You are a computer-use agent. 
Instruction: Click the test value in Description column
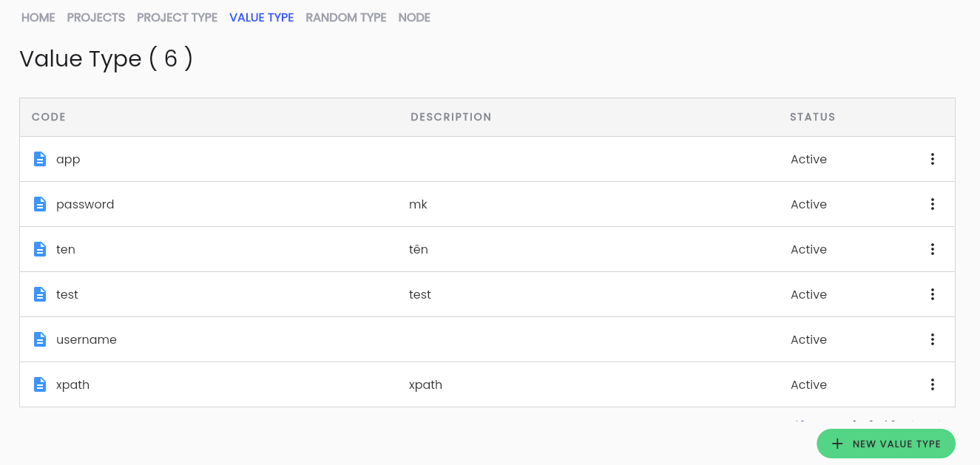(x=420, y=294)
